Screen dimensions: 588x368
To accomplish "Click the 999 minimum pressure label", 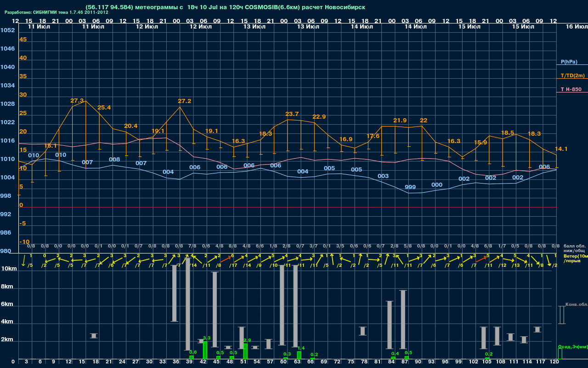I will click(410, 187).
